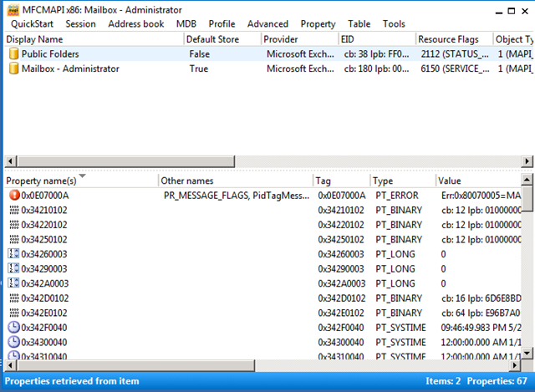Click right arrow of store list horizontal scrollbar
Screen dimensions: 535x392
[527, 161]
